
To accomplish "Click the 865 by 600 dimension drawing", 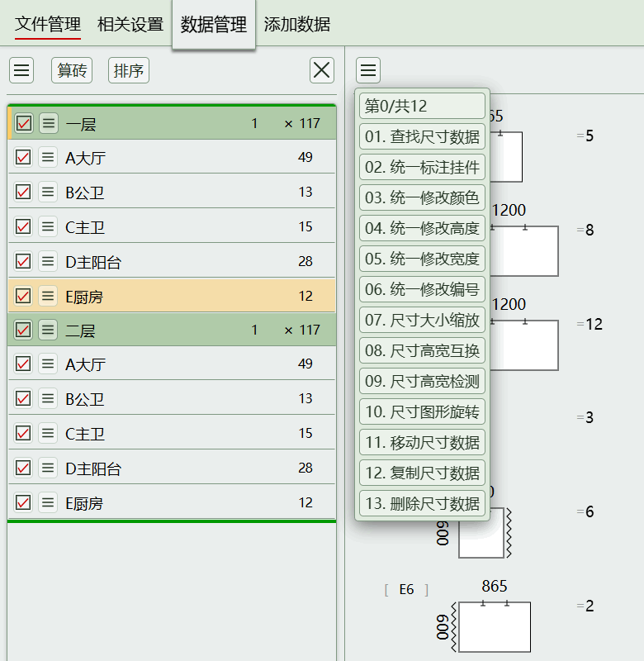I will tap(494, 627).
